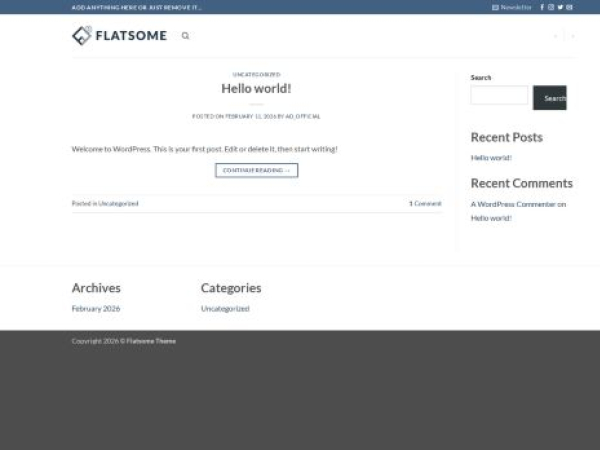
Task: Open the "1 Comment" link
Action: [424, 203]
